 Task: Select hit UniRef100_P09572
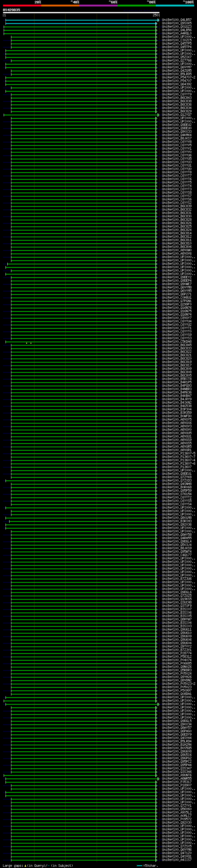tap(177, 819)
